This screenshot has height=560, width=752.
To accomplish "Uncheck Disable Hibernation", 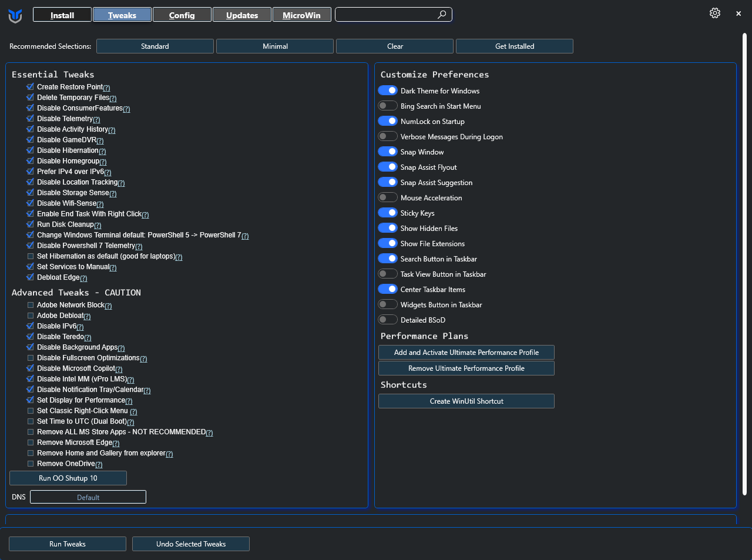I will pyautogui.click(x=31, y=150).
